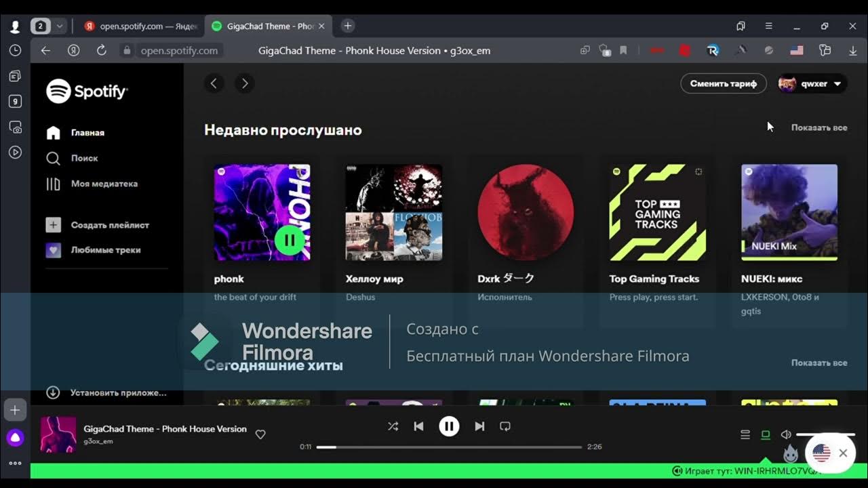Toggle repeat mode in player
The width and height of the screenshot is (868, 488).
(x=505, y=426)
